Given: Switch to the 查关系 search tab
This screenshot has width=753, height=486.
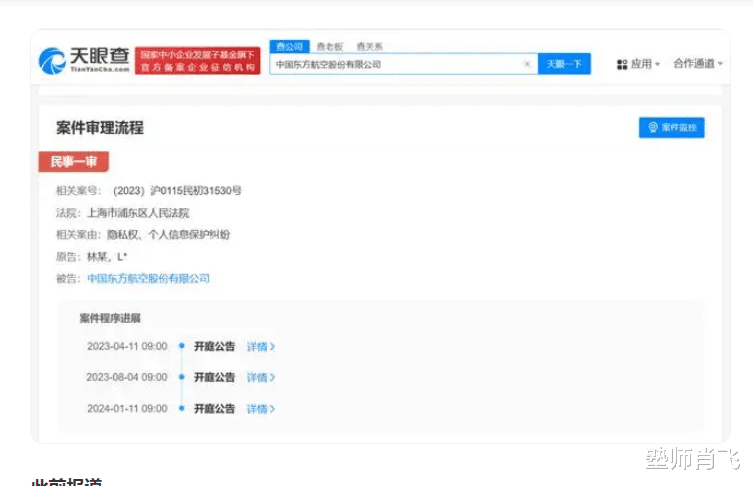Looking at the screenshot, I should coord(369,47).
